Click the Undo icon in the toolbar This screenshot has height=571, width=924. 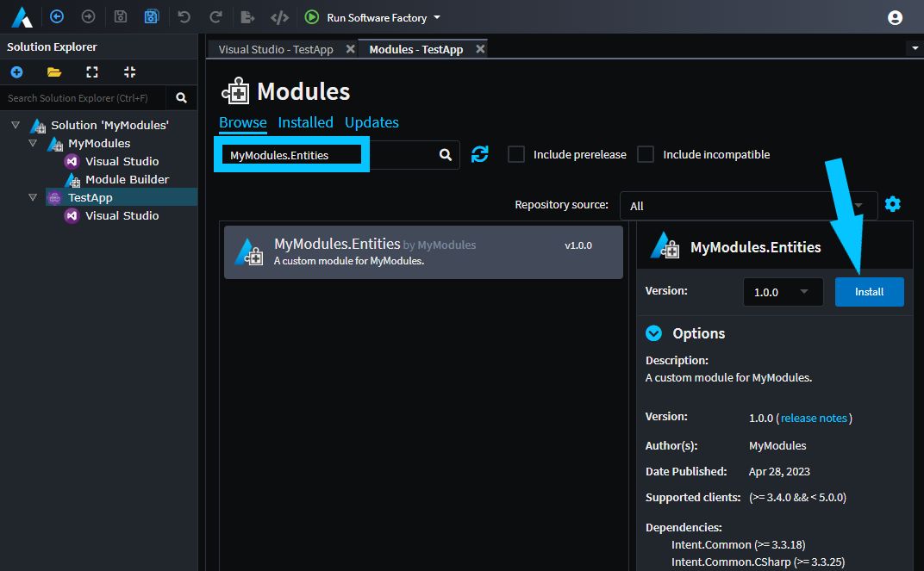(x=183, y=17)
